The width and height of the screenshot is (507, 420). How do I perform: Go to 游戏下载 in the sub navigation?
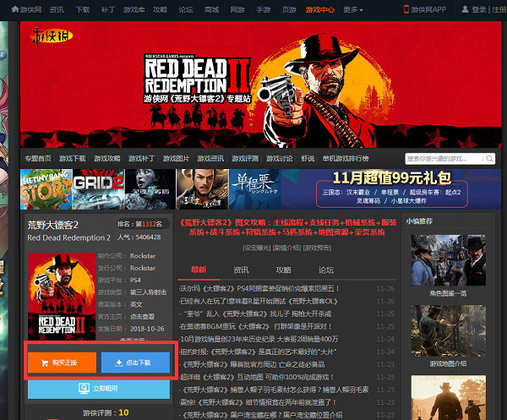pyautogui.click(x=73, y=158)
